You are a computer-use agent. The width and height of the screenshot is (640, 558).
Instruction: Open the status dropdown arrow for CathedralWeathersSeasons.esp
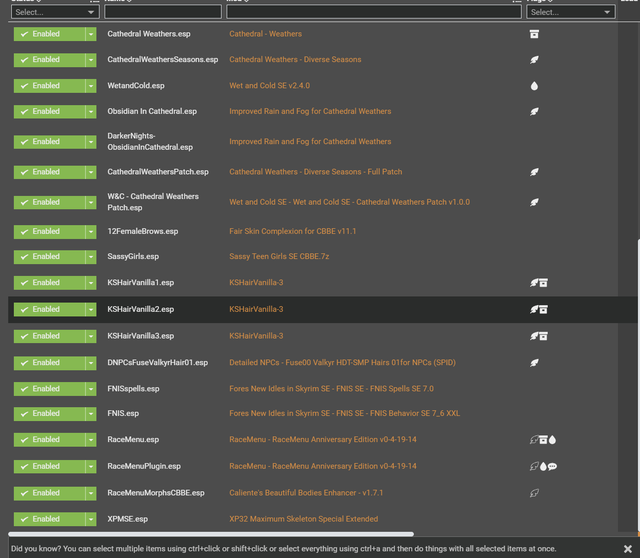[91, 60]
